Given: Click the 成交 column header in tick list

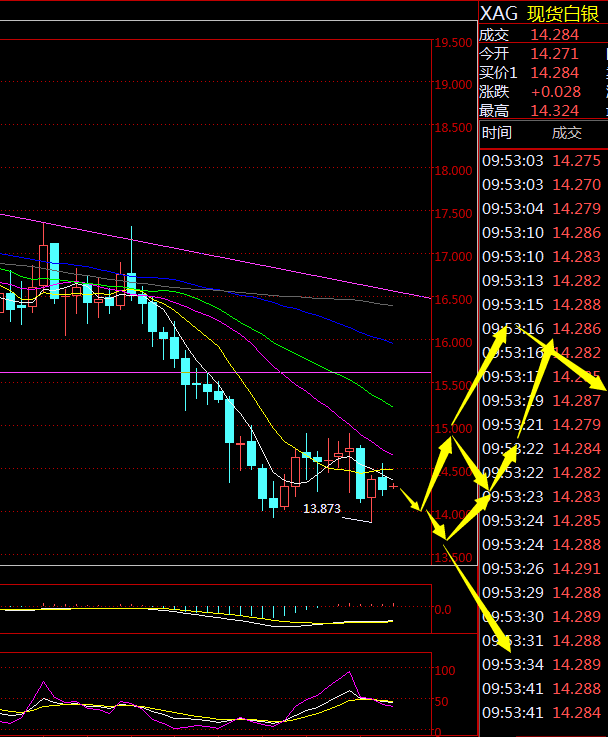Looking at the screenshot, I should click(x=567, y=133).
